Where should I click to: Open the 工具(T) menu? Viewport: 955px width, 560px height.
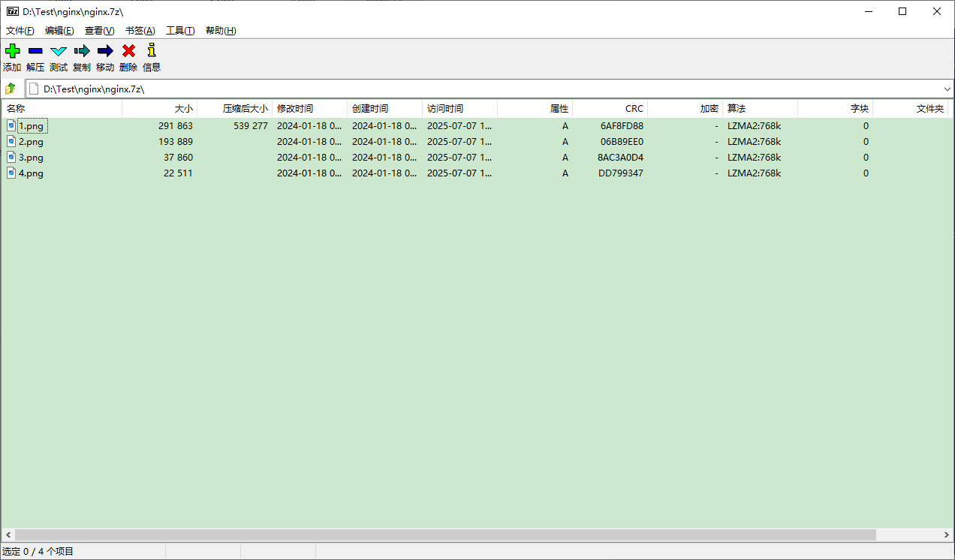(x=180, y=31)
